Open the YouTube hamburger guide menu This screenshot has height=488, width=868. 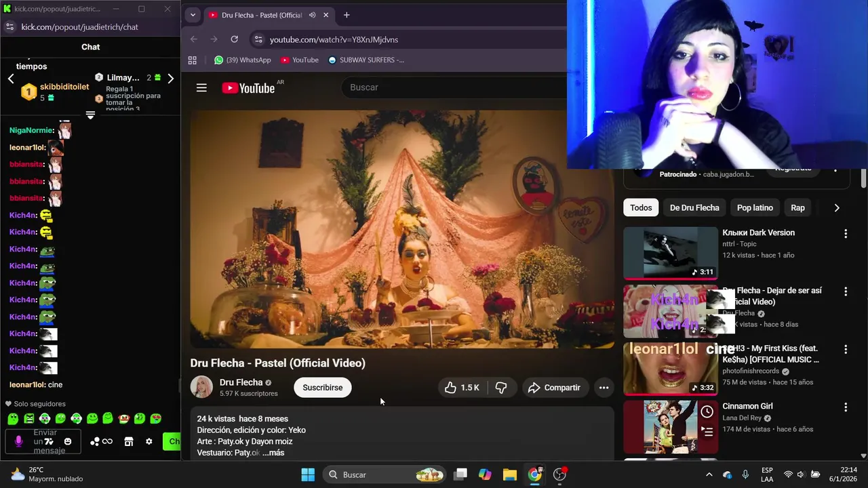click(x=201, y=87)
